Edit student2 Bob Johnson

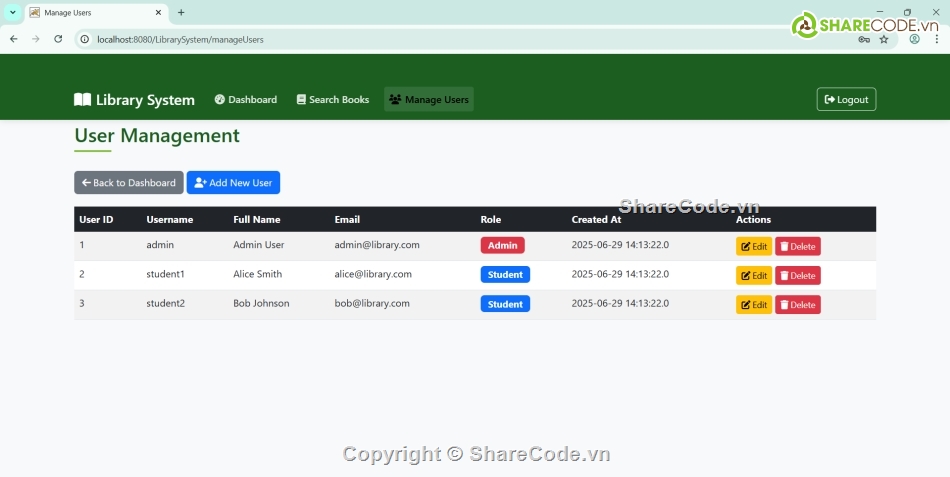(x=754, y=305)
